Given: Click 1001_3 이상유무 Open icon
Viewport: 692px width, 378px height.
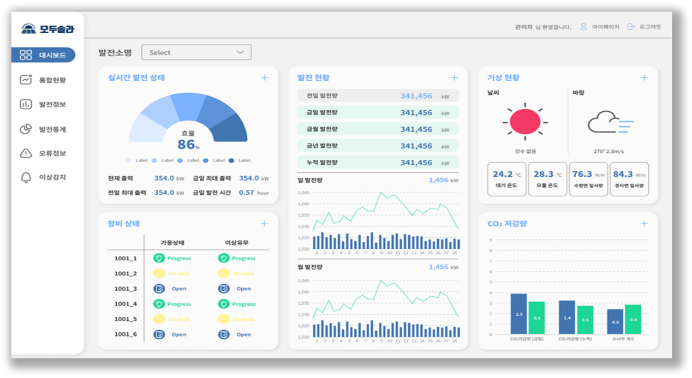Looking at the screenshot, I should tap(224, 288).
